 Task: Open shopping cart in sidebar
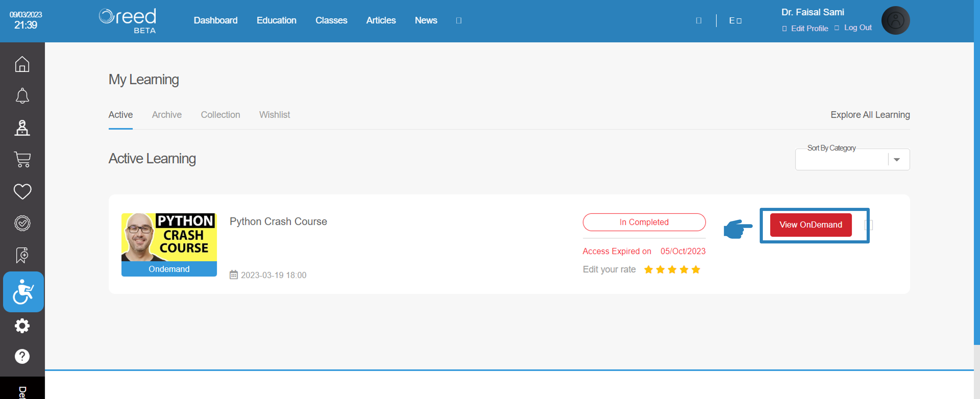pyautogui.click(x=22, y=160)
